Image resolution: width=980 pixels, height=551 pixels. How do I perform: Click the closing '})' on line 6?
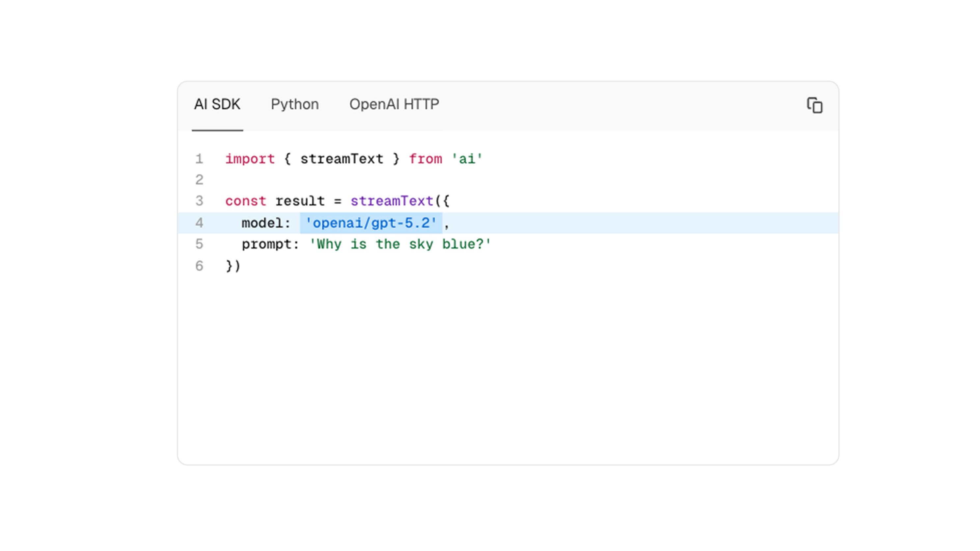[x=233, y=266]
